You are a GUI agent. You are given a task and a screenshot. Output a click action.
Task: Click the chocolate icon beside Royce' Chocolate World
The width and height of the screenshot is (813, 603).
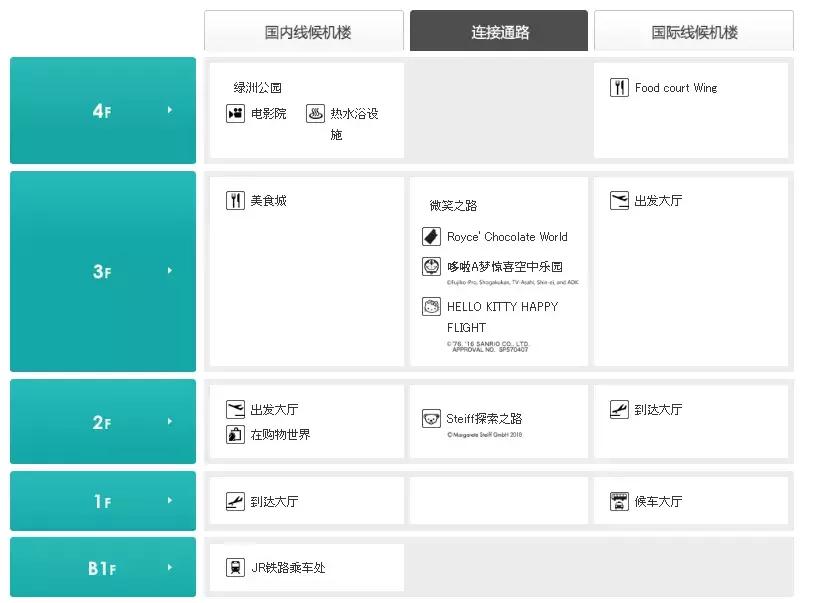click(431, 236)
